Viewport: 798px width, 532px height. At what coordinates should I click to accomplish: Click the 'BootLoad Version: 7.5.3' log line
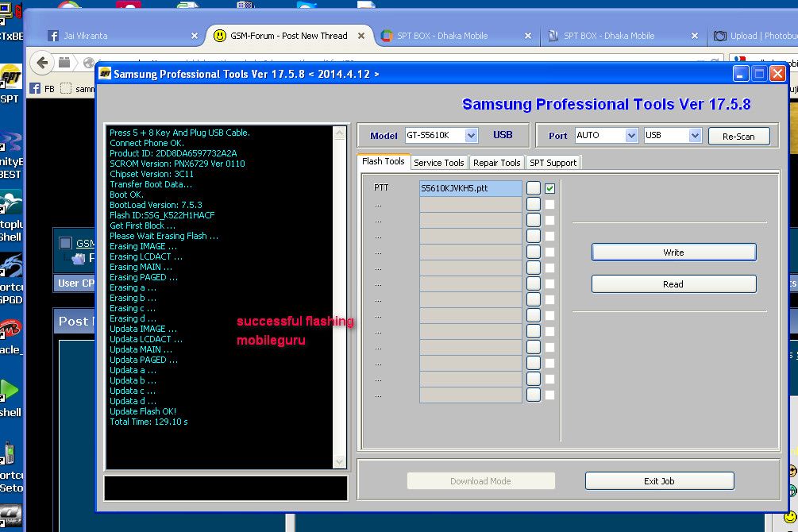(156, 205)
